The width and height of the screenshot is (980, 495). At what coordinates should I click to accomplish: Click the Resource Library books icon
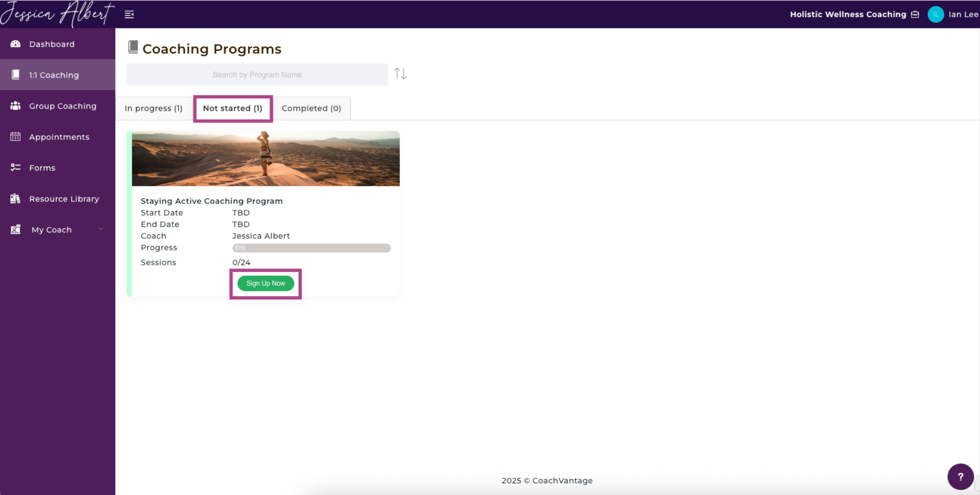pos(16,199)
